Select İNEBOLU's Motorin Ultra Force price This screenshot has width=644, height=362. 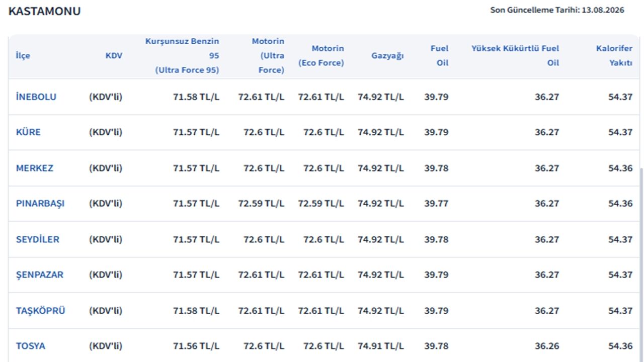pyautogui.click(x=261, y=97)
